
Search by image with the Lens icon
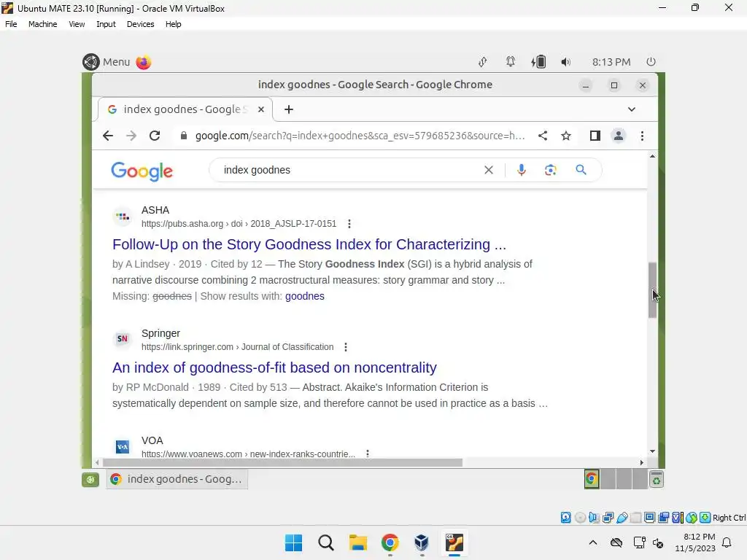coord(551,170)
